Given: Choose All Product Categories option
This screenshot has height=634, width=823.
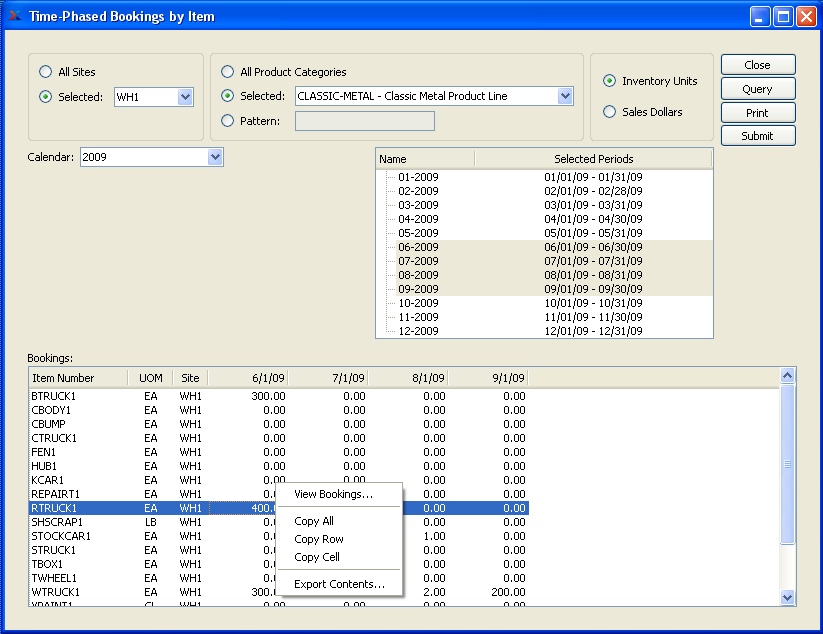Looking at the screenshot, I should (x=228, y=72).
